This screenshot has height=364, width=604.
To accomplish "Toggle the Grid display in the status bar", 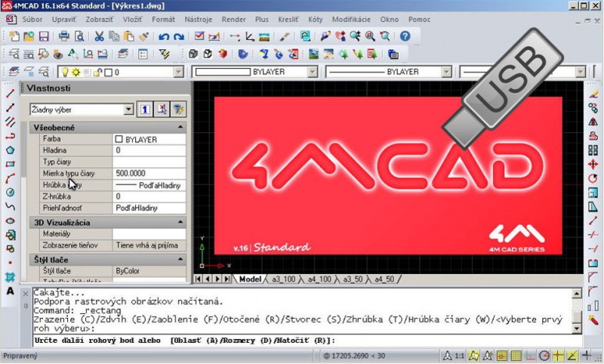I will 516,356.
